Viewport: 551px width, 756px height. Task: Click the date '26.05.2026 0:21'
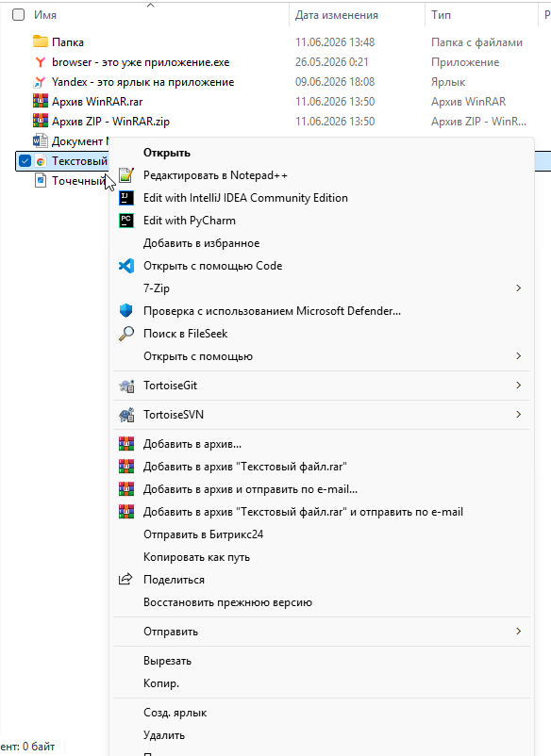tap(331, 62)
